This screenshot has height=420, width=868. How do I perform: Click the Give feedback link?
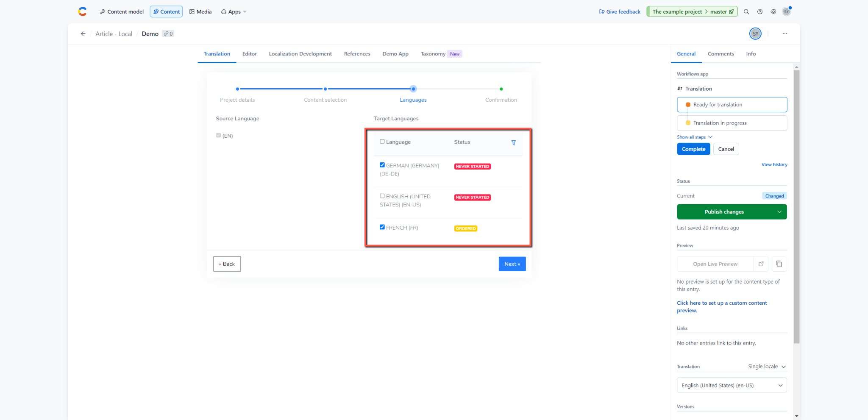620,11
